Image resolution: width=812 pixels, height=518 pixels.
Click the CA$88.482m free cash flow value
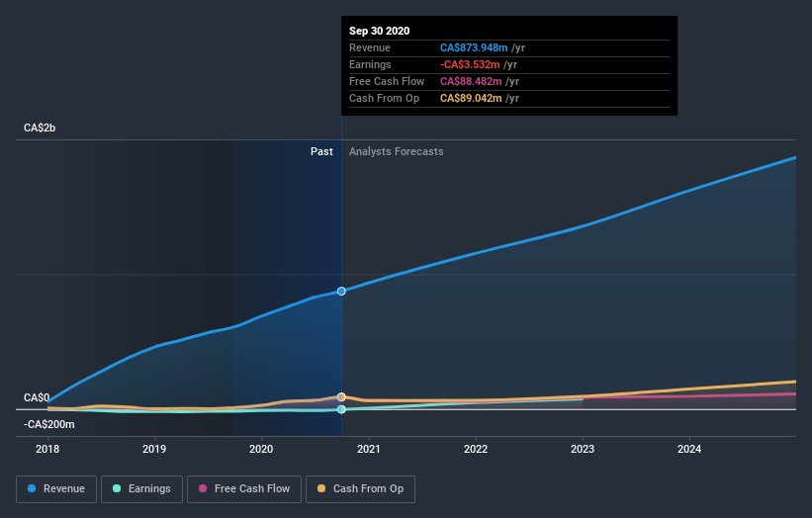pyautogui.click(x=471, y=81)
